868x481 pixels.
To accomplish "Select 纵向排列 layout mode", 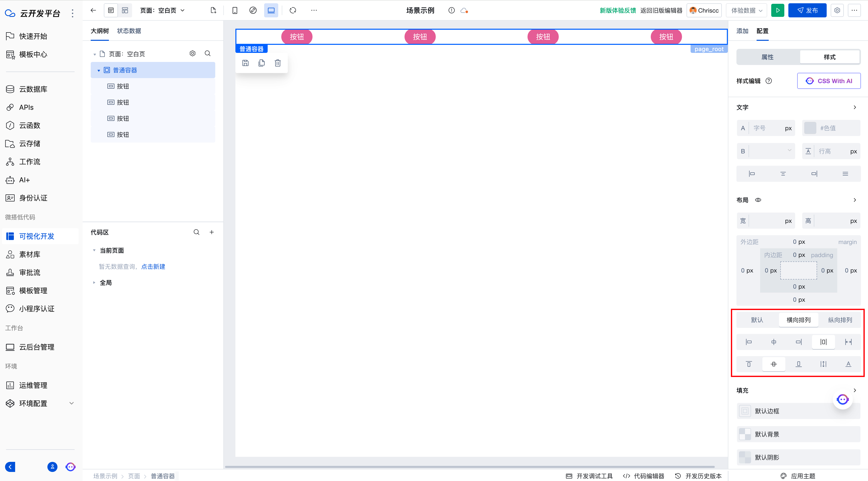I will [840, 320].
